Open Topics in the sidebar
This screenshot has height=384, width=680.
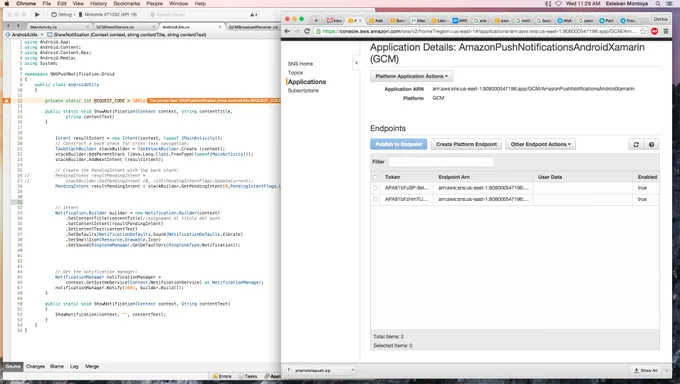(x=295, y=73)
